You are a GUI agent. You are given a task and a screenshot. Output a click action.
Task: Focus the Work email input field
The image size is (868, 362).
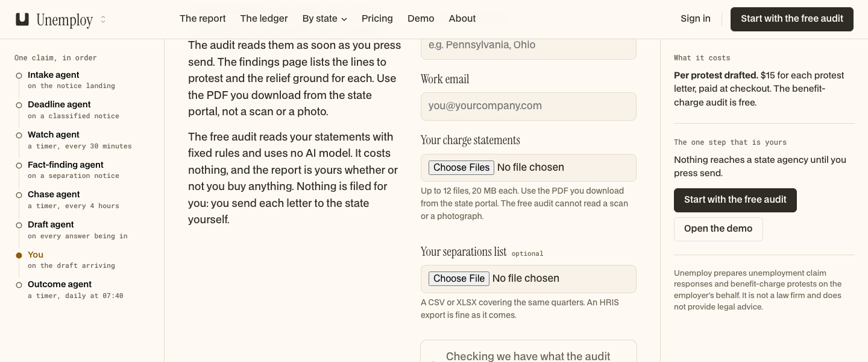click(529, 106)
